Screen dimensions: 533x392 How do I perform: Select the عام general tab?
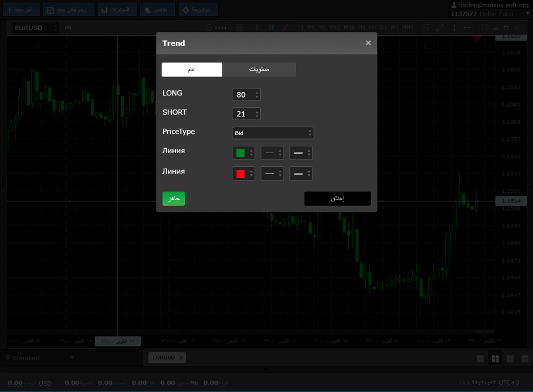coord(192,69)
